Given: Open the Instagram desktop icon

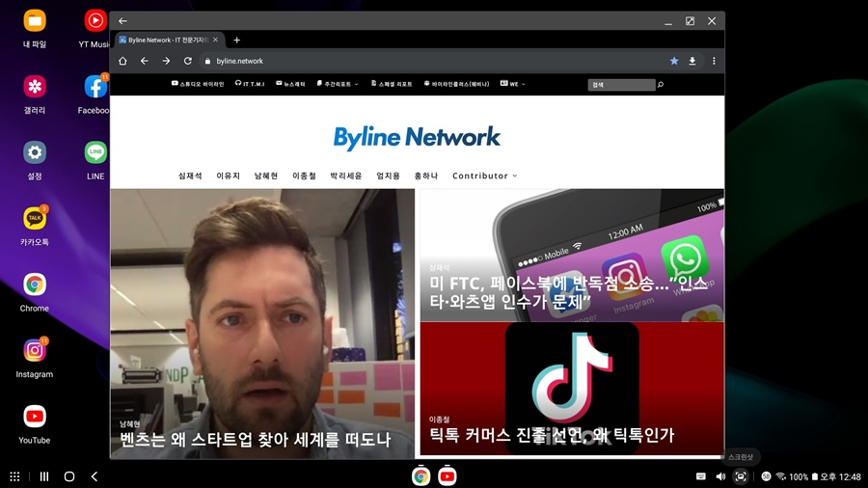Looking at the screenshot, I should tap(35, 350).
